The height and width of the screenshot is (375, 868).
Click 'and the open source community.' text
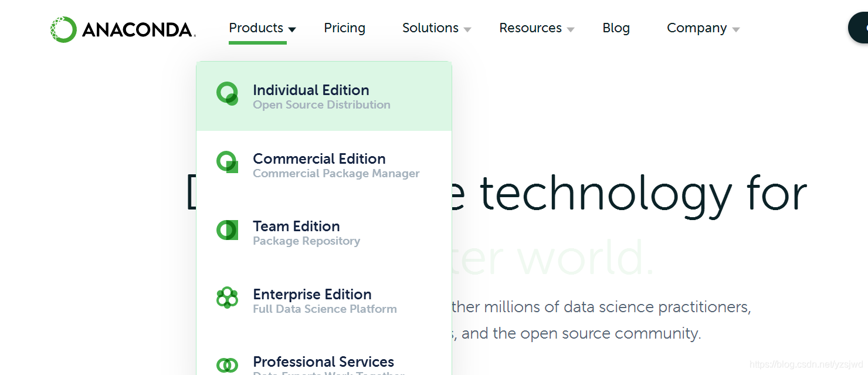[x=581, y=334]
